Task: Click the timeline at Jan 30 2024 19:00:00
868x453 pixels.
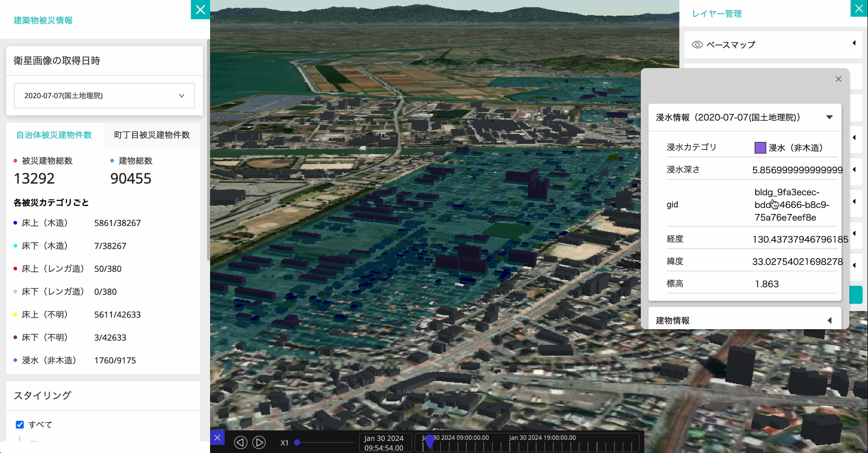Action: coord(542,438)
